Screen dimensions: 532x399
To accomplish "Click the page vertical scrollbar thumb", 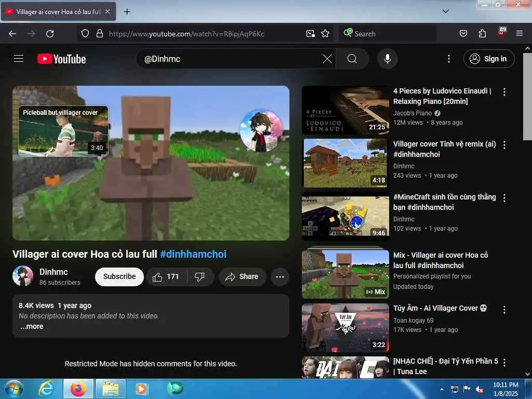I will click(527, 96).
